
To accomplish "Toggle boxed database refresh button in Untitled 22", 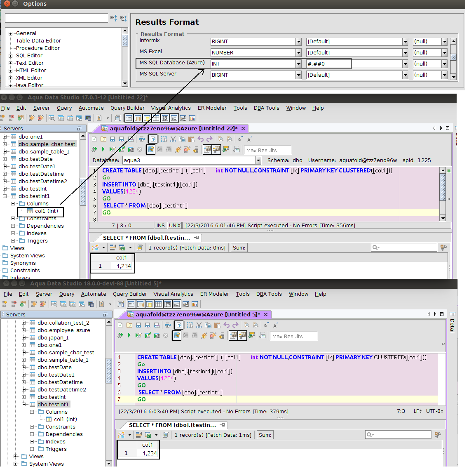I will click(x=151, y=149).
